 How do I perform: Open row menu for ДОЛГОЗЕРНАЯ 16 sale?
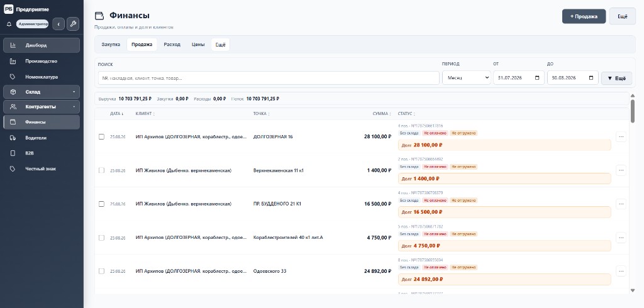(x=621, y=137)
